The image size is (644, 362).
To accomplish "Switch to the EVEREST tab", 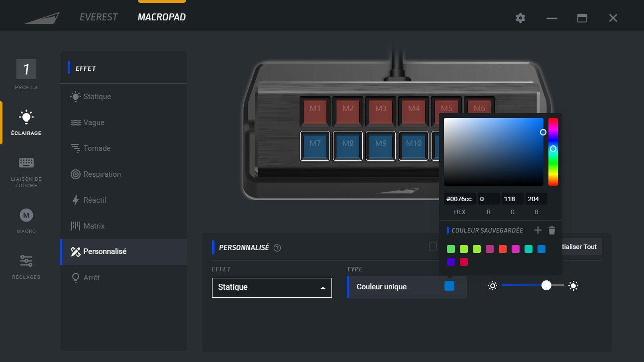I will [x=98, y=16].
